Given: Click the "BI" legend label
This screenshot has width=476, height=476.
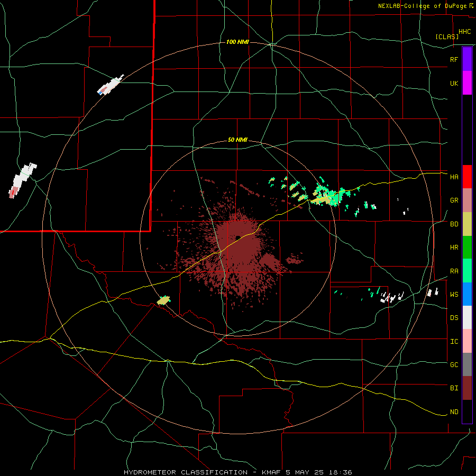Looking at the screenshot, I should (454, 388).
